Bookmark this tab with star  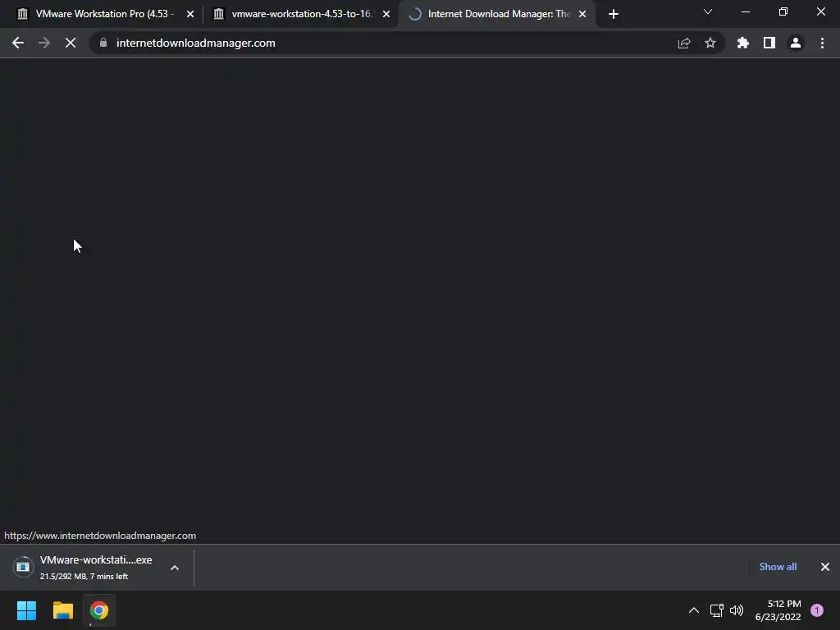[x=710, y=43]
